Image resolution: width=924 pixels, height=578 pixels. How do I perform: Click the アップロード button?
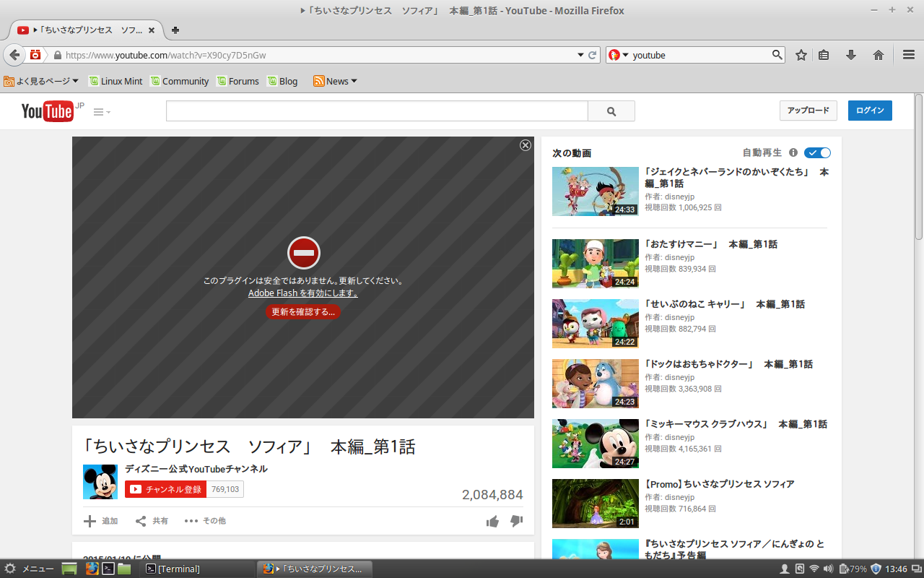808,111
